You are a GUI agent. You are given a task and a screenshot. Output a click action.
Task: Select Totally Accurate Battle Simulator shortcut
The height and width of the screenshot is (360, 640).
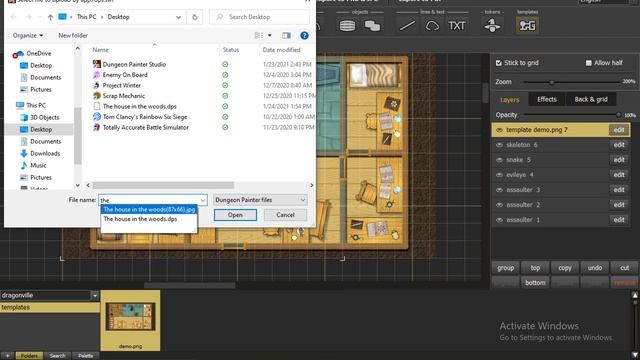click(x=146, y=127)
